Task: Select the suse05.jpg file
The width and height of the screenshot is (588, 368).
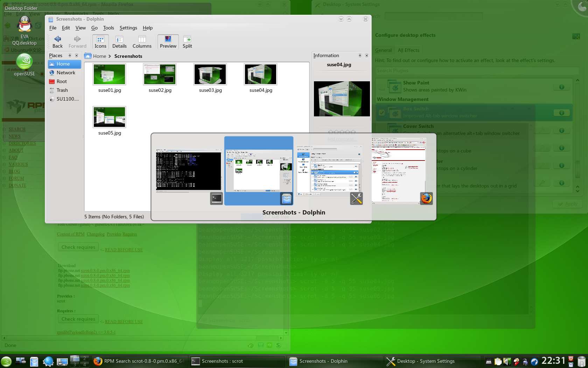Action: pos(110,121)
